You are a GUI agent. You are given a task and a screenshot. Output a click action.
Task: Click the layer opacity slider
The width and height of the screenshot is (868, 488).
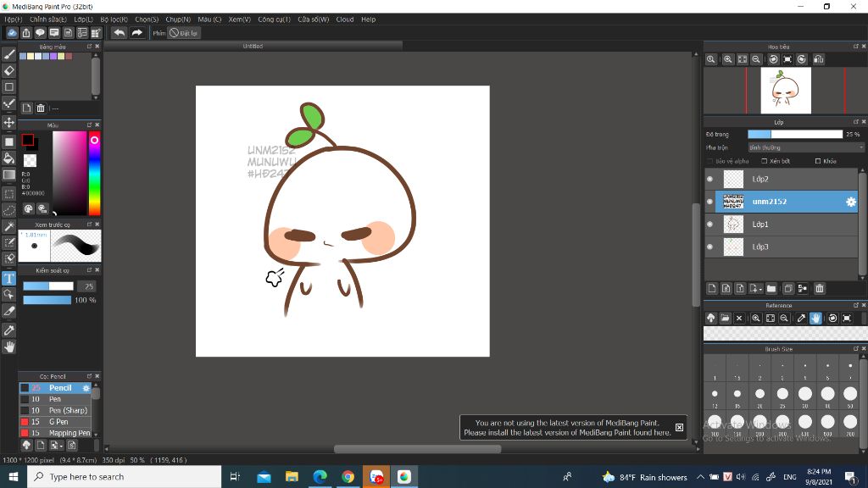(794, 134)
